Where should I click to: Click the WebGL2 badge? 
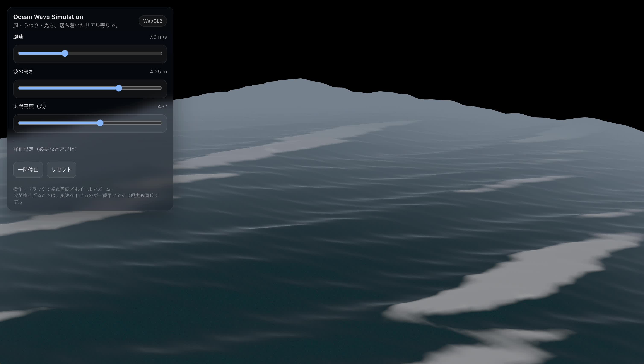153,21
